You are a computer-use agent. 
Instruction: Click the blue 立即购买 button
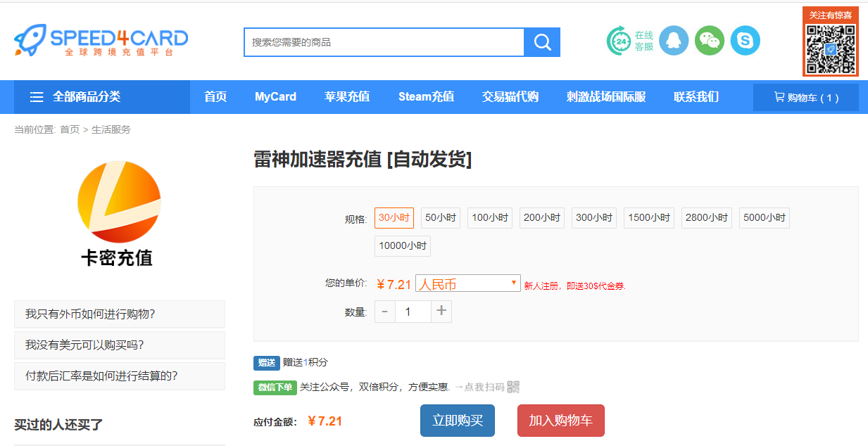pos(458,421)
